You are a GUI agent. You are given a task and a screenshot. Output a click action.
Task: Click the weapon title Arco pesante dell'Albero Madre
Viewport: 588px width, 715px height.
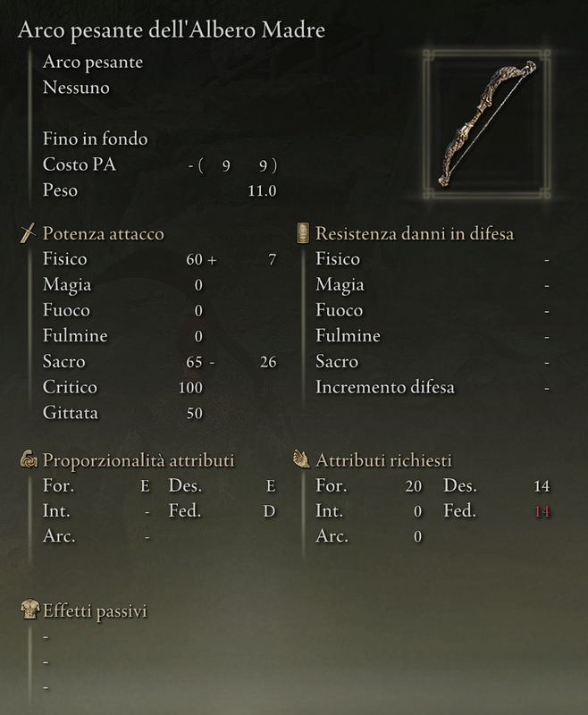[172, 30]
